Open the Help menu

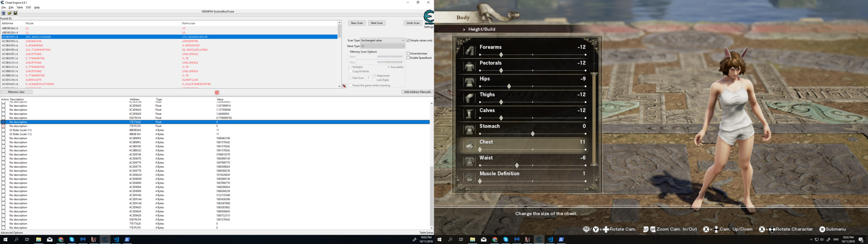point(37,8)
